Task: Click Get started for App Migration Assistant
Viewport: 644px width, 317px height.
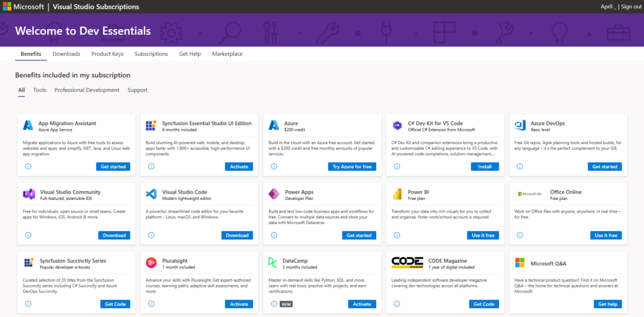Action: (x=113, y=167)
